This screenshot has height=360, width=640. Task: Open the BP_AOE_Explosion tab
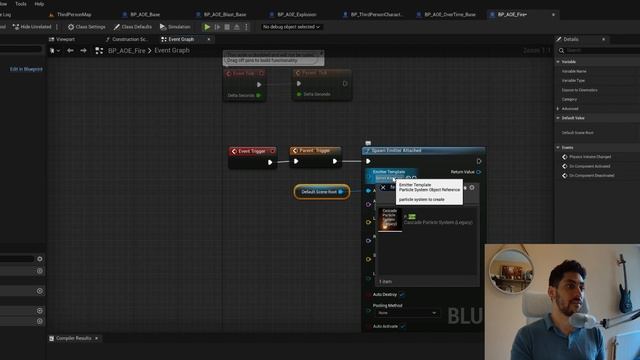pos(293,15)
